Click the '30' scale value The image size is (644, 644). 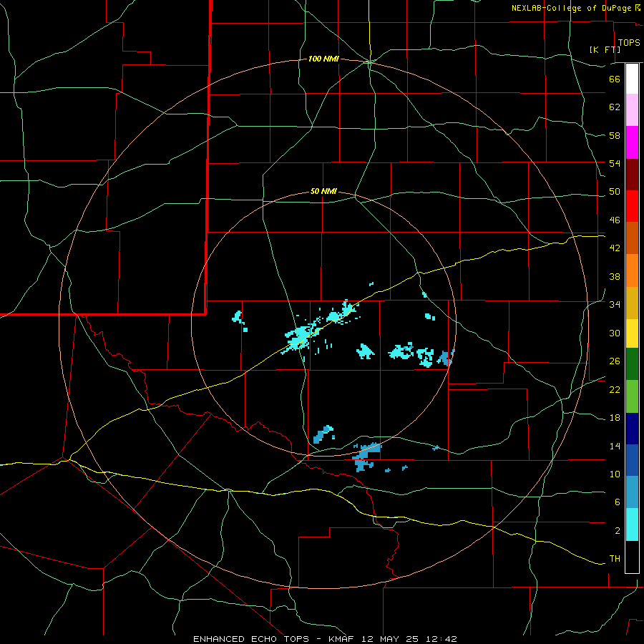tap(615, 333)
